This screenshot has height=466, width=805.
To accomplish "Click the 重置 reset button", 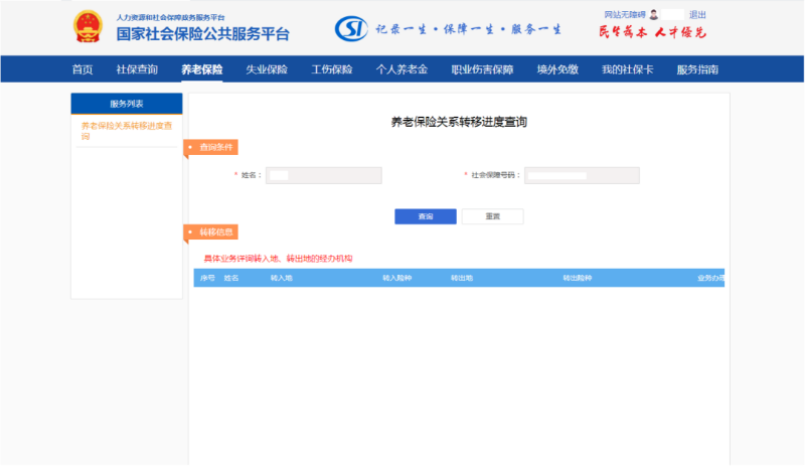I will coord(493,216).
